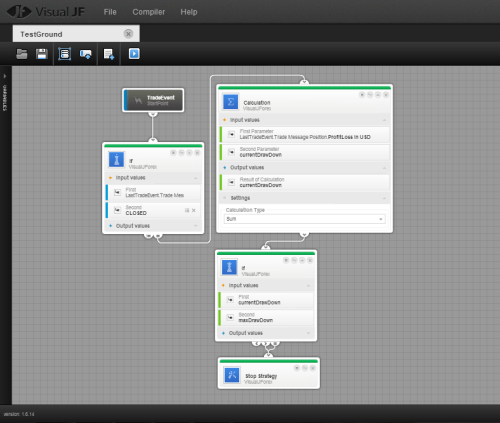Expand Output values in lower If block

(x=308, y=333)
